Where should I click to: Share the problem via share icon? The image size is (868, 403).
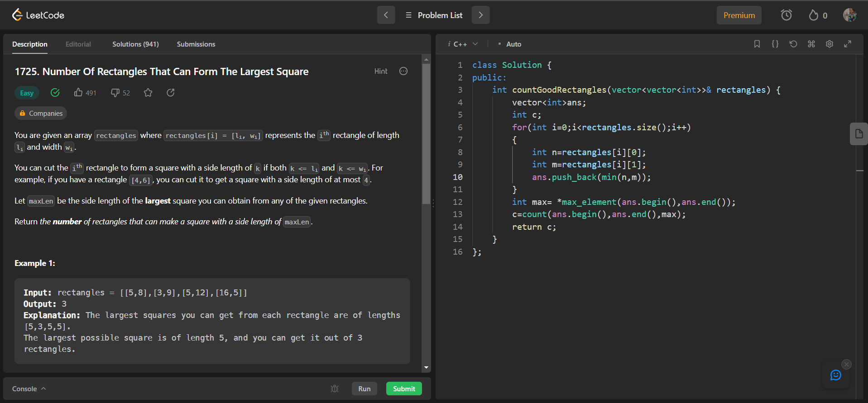tap(171, 93)
